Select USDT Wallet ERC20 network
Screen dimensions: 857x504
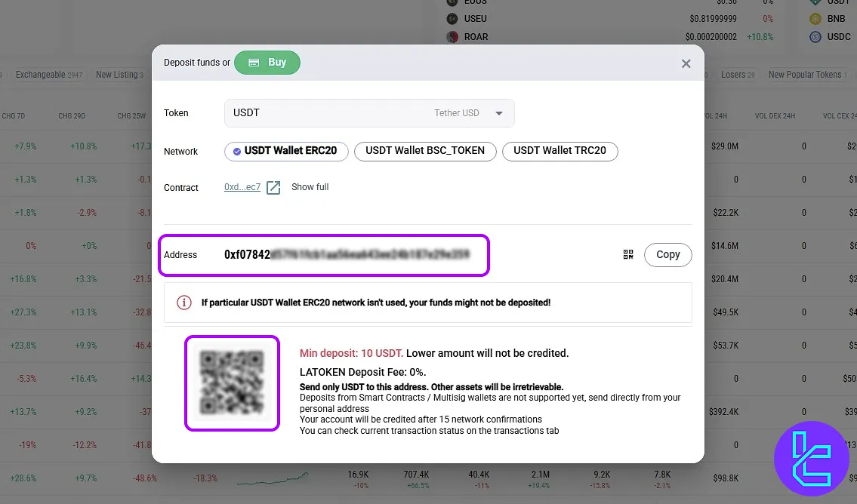click(x=286, y=151)
